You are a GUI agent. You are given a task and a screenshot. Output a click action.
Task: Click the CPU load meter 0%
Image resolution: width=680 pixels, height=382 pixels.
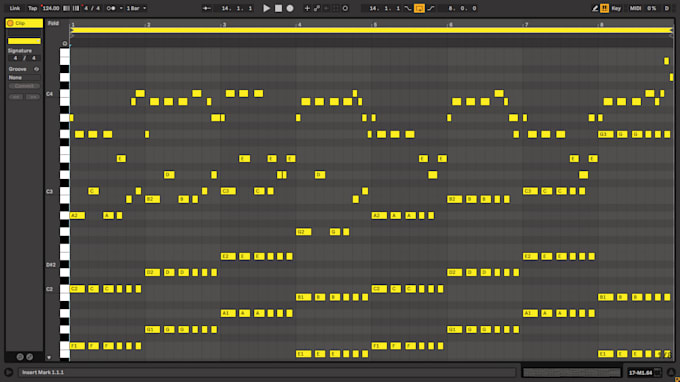pos(652,8)
